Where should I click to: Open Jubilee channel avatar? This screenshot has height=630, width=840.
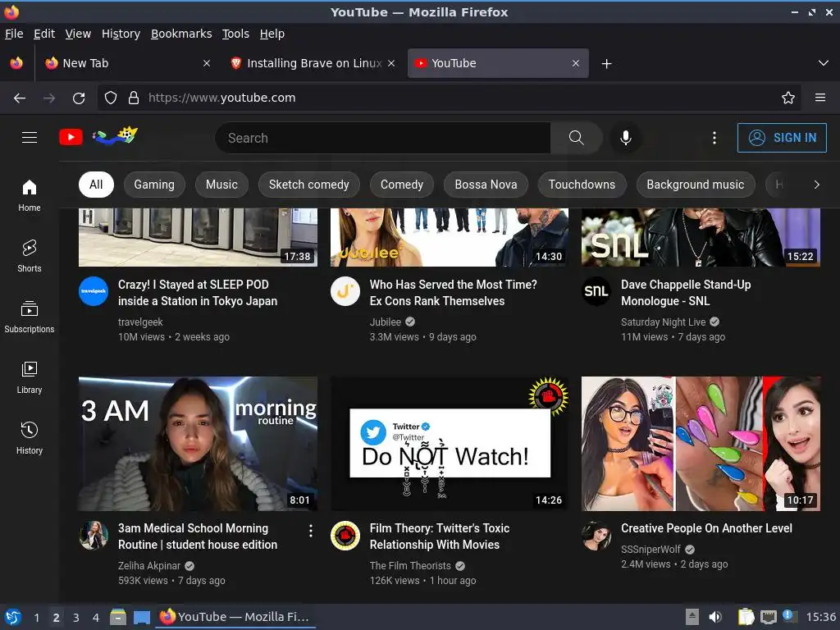(x=345, y=291)
